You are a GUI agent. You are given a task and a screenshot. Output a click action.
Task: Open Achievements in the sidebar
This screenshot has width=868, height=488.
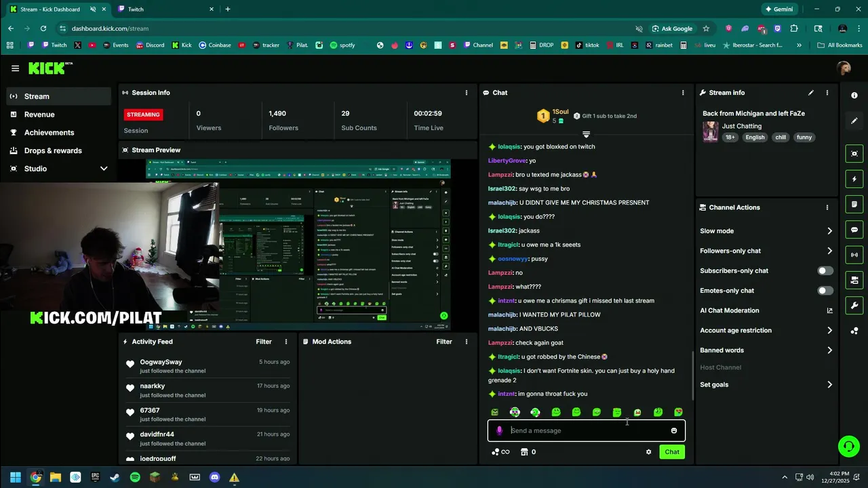(58, 133)
